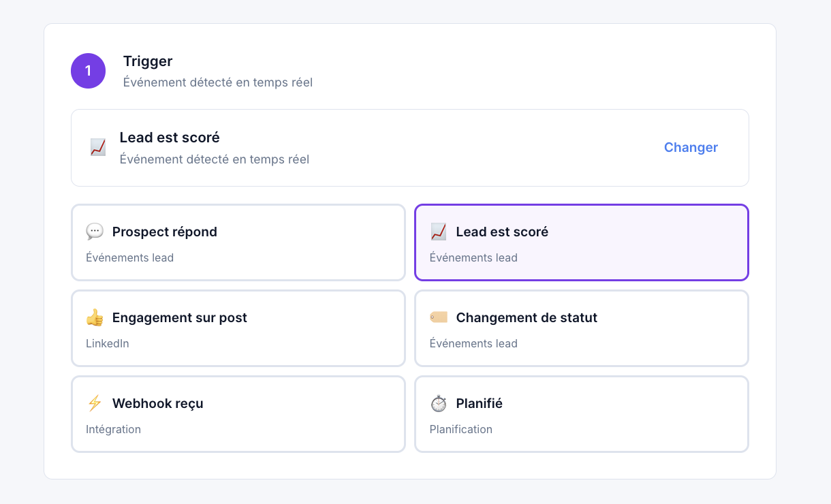Image resolution: width=831 pixels, height=504 pixels.
Task: Click the speech bubble icon on Prospect répond
Action: [x=95, y=232]
